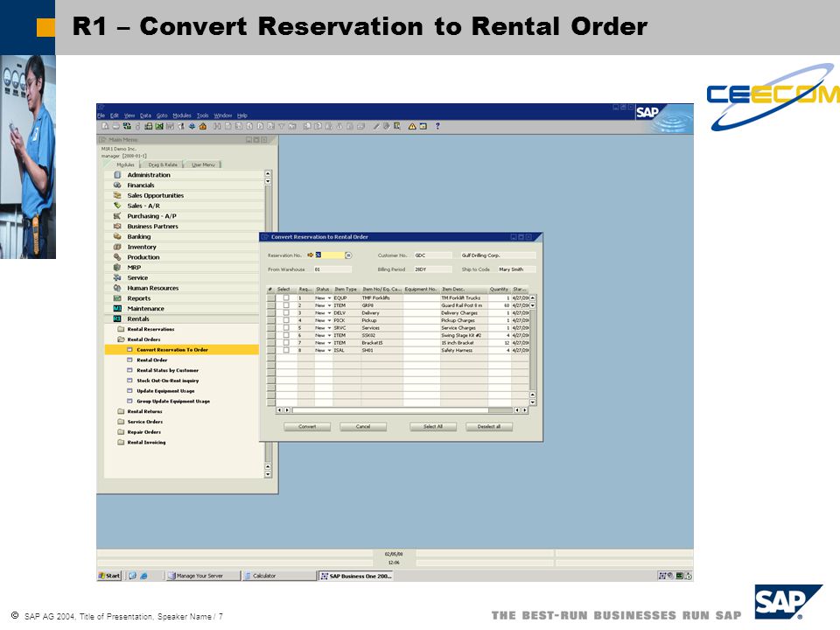Viewport: 840px width, 630px height.
Task: Tick Select checkbox for Guard Rail Post row
Action: tap(286, 305)
